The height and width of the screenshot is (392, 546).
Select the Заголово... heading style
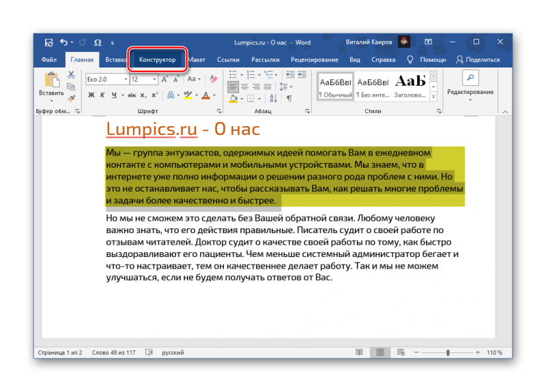(x=410, y=87)
